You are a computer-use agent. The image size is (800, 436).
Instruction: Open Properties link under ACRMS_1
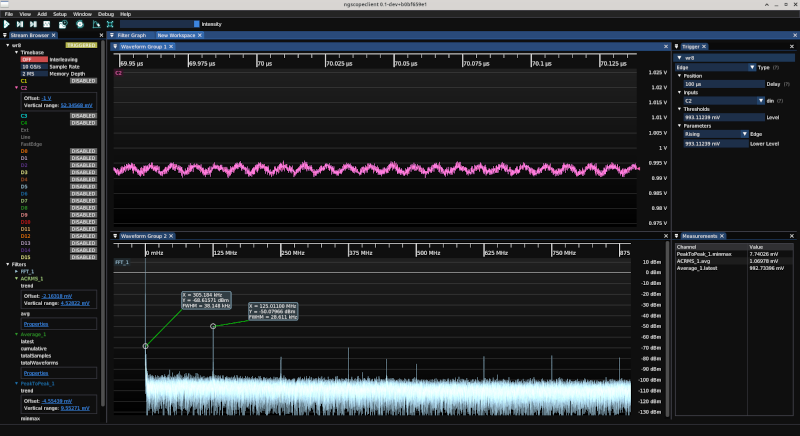point(36,324)
